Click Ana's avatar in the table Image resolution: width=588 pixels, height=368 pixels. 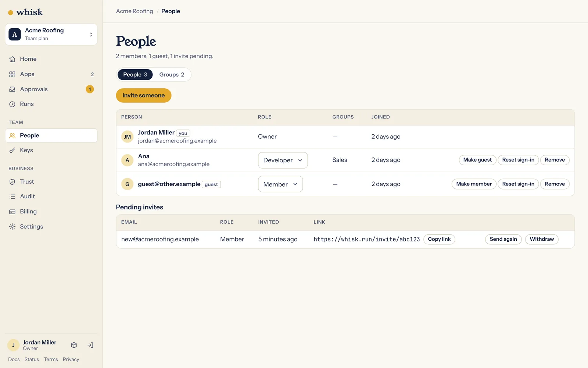tap(128, 160)
